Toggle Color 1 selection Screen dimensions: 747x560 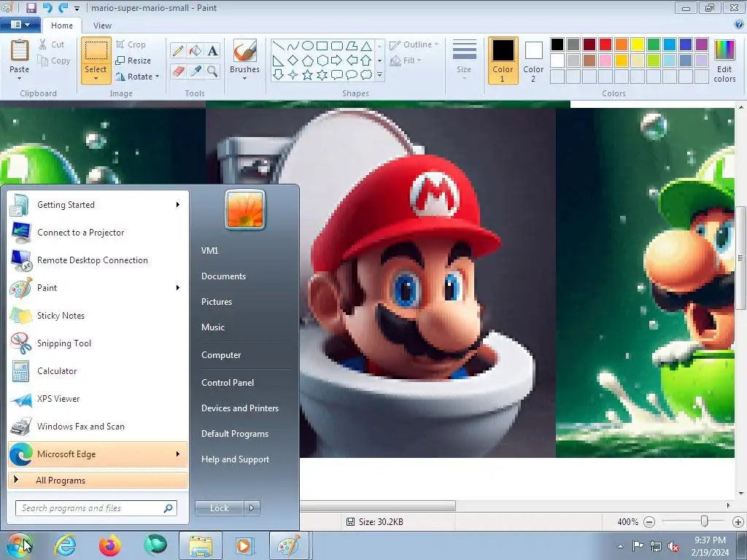pos(503,61)
